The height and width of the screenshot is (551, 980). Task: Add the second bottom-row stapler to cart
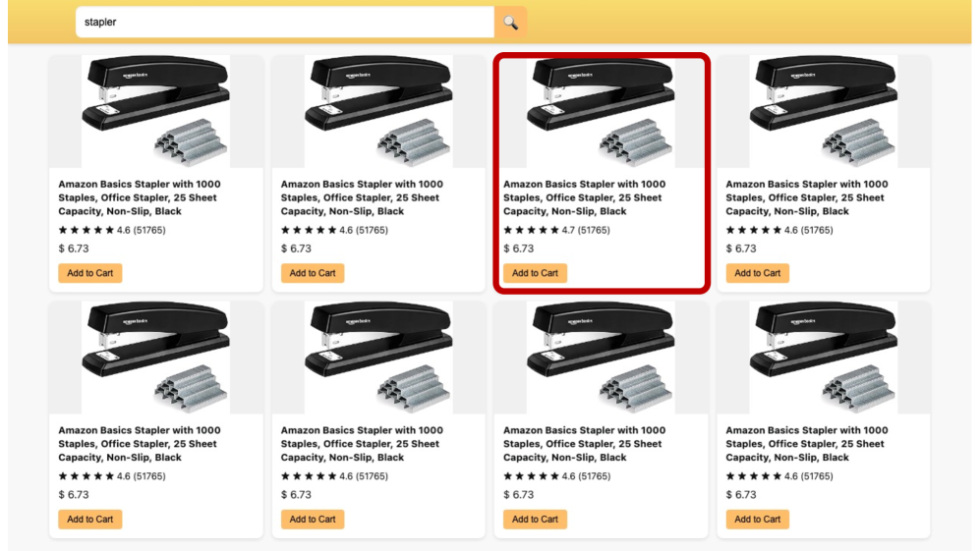coord(313,520)
